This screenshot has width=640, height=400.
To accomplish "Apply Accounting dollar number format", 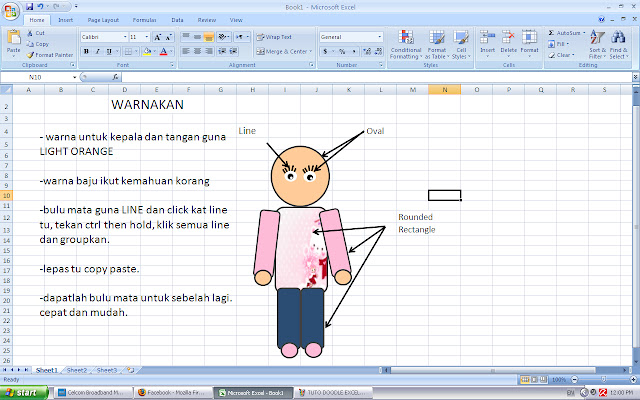I will 325,51.
